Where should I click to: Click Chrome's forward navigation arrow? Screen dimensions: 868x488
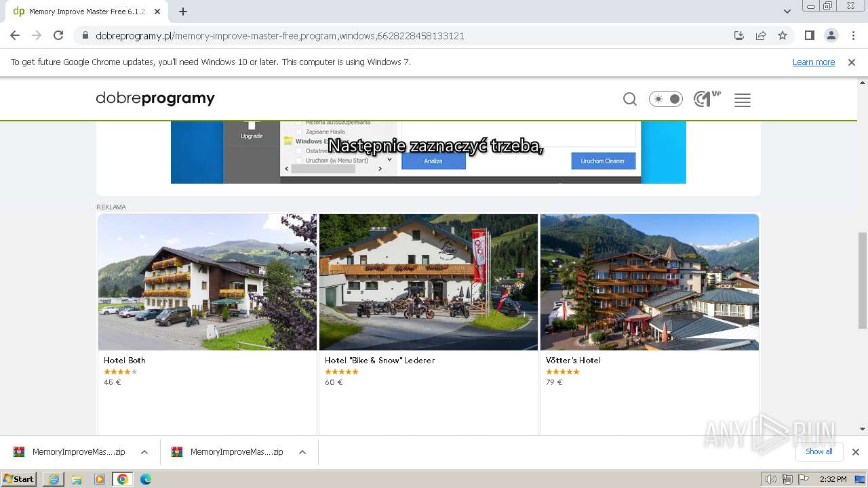37,35
